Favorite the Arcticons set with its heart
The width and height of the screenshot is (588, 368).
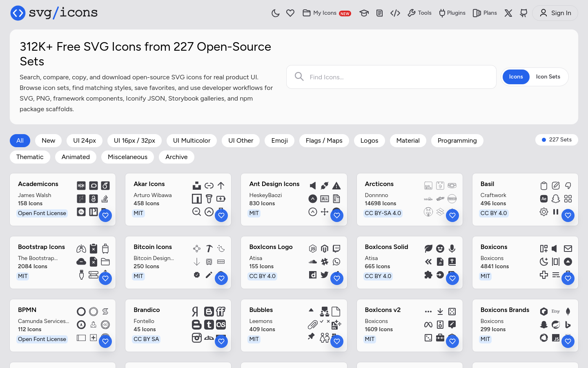point(452,215)
